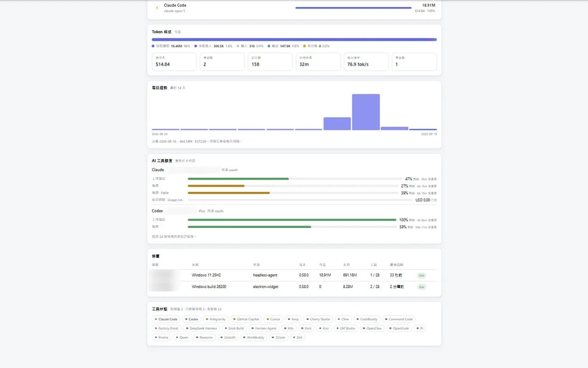Viewport: 588px width, 368px height.
Task: Open the WorkBuddy chip
Action: coord(254,337)
